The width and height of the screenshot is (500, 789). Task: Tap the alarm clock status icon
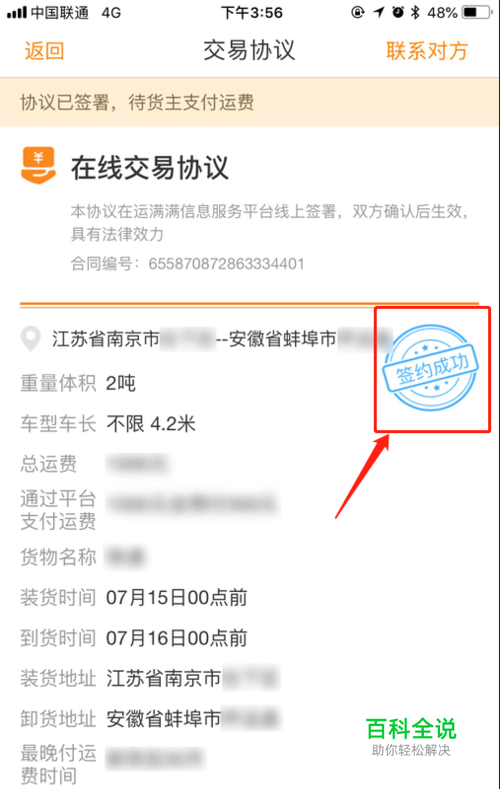398,12
